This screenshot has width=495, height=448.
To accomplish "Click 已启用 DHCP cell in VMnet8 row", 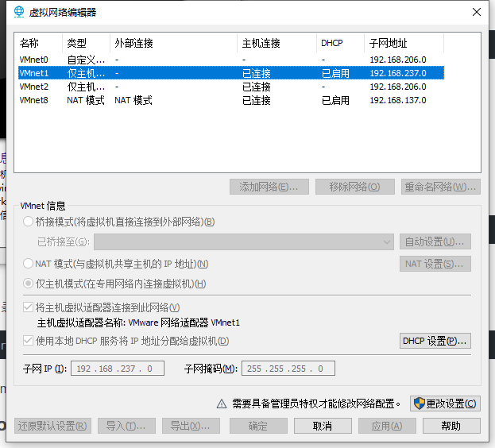I will point(335,100).
